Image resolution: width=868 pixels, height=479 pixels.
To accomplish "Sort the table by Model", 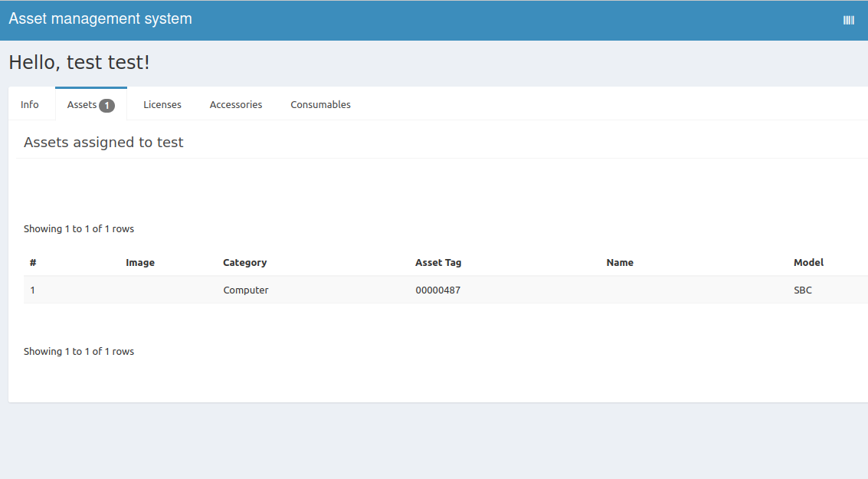I will [x=808, y=262].
